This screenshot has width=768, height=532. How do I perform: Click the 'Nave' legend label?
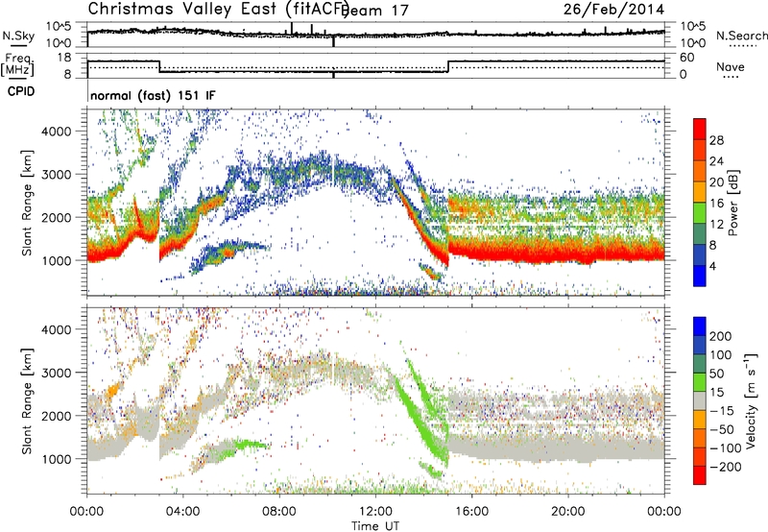tap(730, 67)
